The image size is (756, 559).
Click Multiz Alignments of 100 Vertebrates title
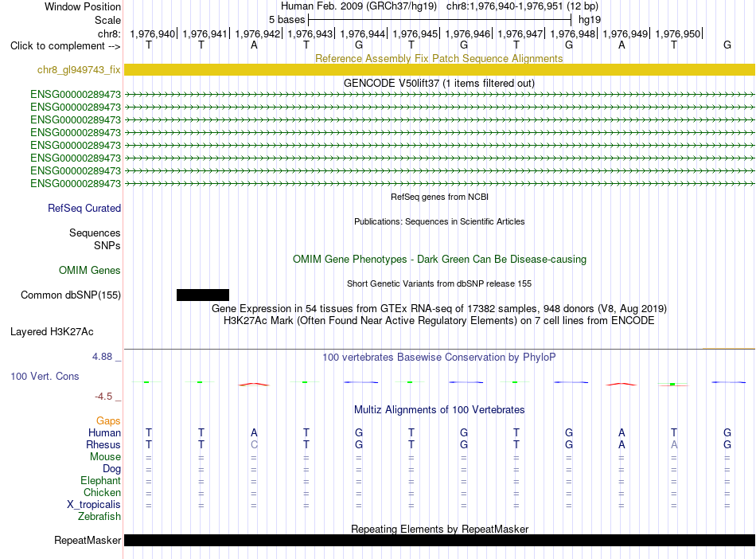click(x=439, y=409)
